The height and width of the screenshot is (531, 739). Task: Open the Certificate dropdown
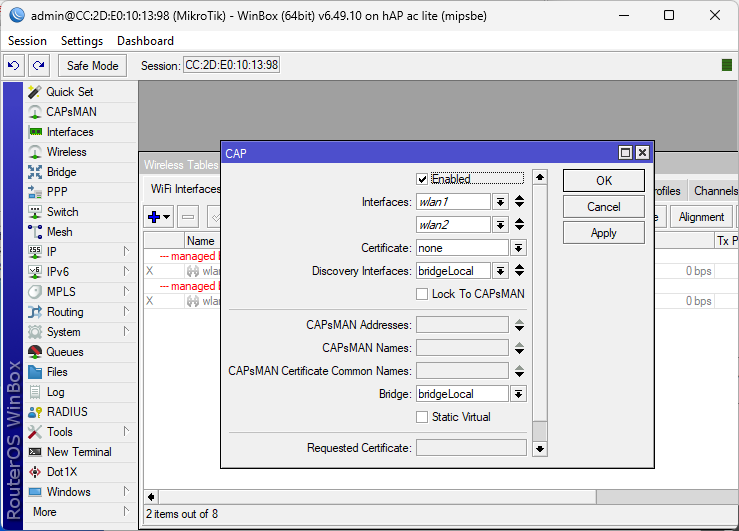518,248
